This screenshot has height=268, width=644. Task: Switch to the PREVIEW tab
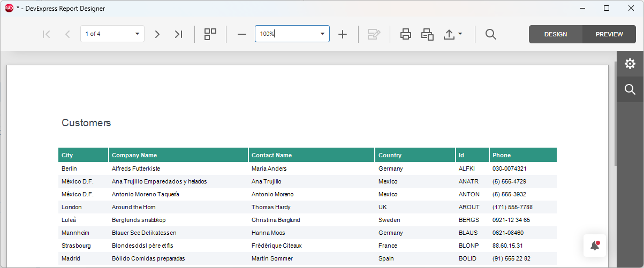click(609, 34)
